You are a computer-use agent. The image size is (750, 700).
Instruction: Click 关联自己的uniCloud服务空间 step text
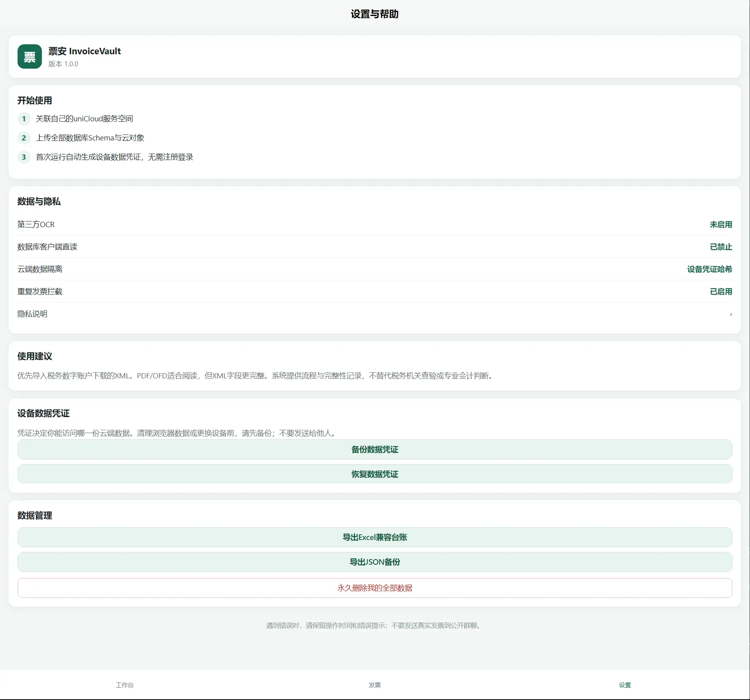85,119
